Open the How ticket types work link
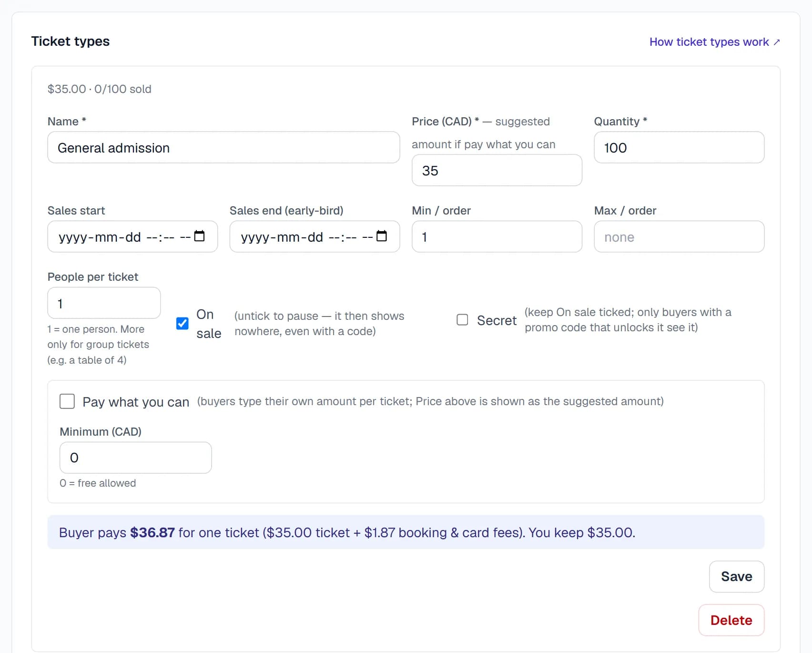This screenshot has height=653, width=812. pos(715,42)
